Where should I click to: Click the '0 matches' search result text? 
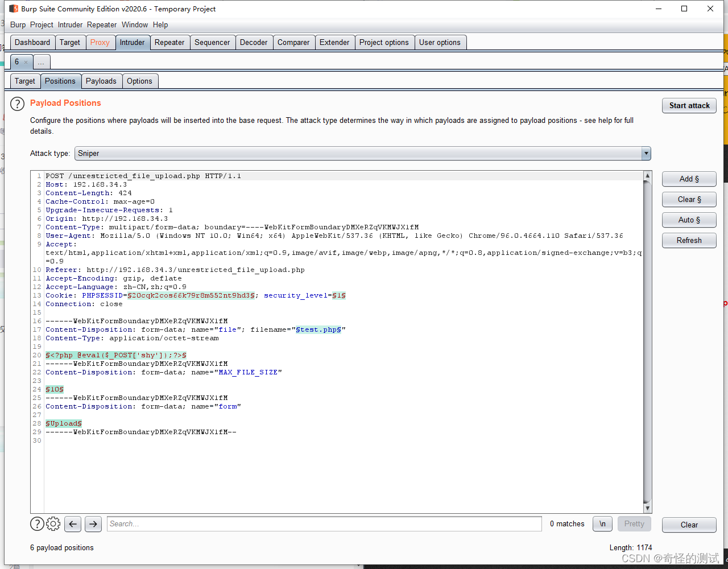(567, 524)
